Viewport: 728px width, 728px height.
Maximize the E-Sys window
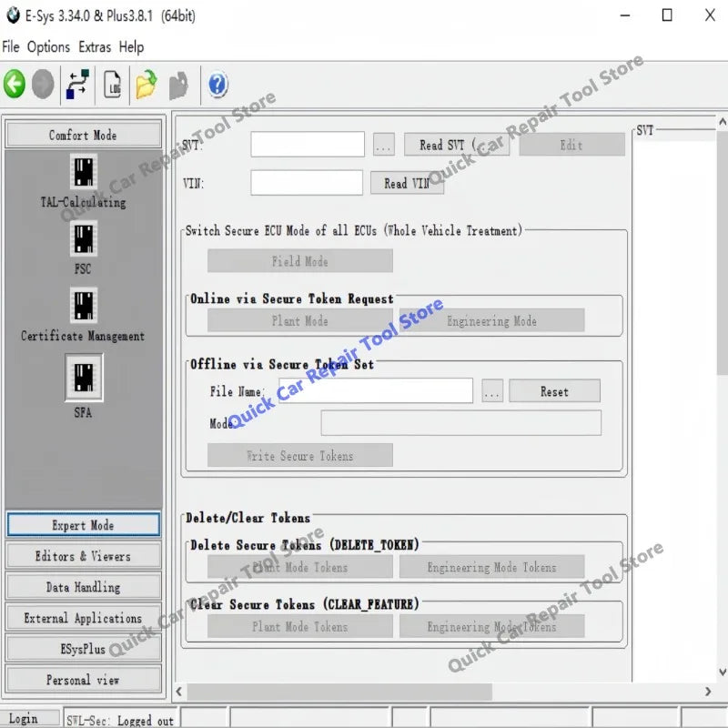click(667, 15)
